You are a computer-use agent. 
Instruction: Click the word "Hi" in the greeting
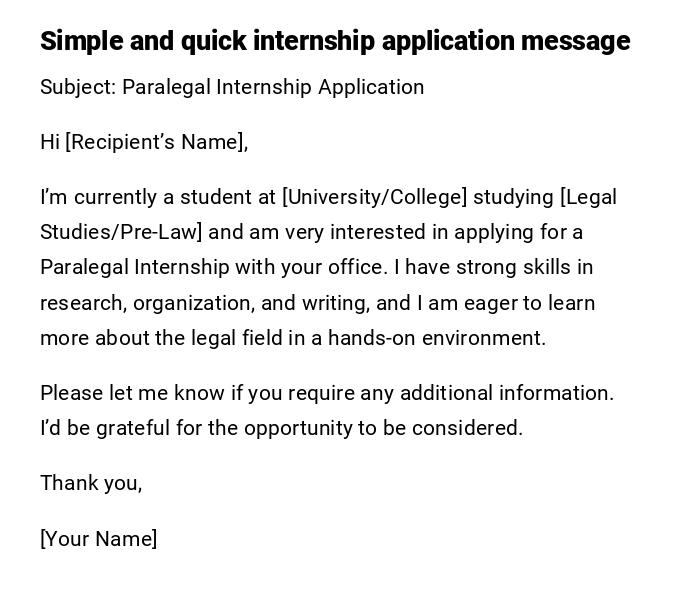50,142
